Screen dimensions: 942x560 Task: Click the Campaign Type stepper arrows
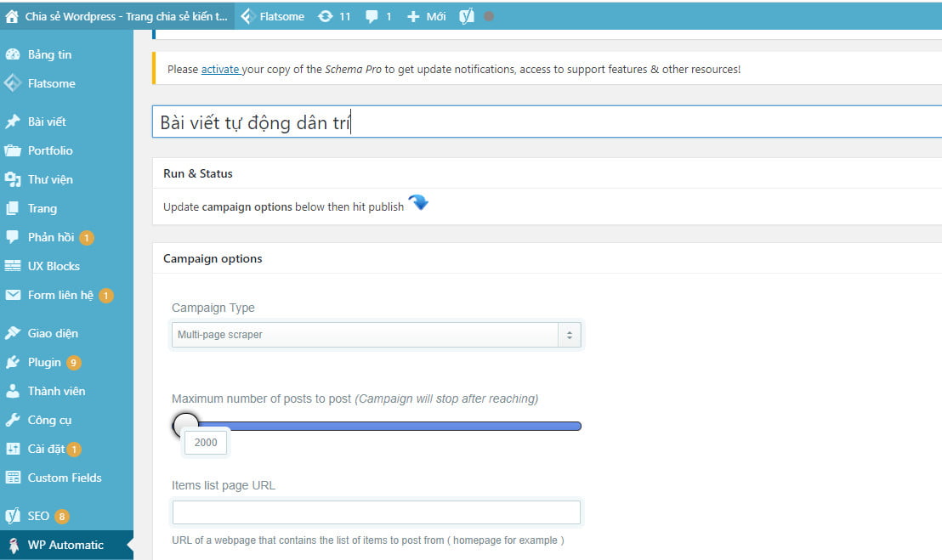pyautogui.click(x=570, y=334)
